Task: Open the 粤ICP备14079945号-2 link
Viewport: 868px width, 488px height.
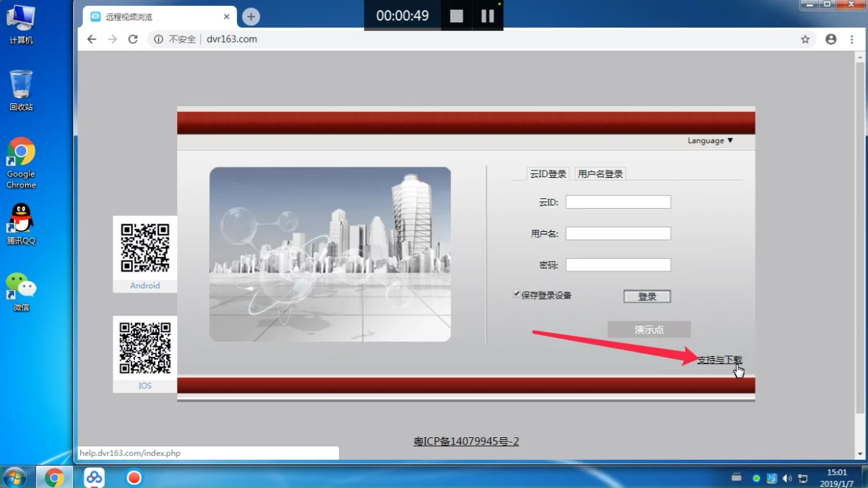Action: point(466,441)
